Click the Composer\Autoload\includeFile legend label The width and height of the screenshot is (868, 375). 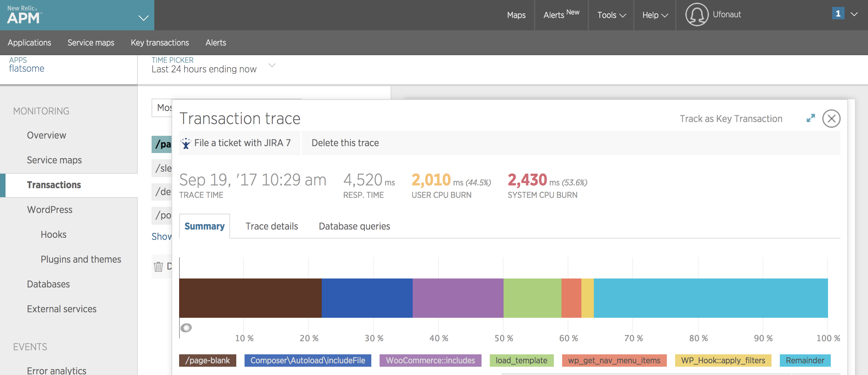click(308, 361)
